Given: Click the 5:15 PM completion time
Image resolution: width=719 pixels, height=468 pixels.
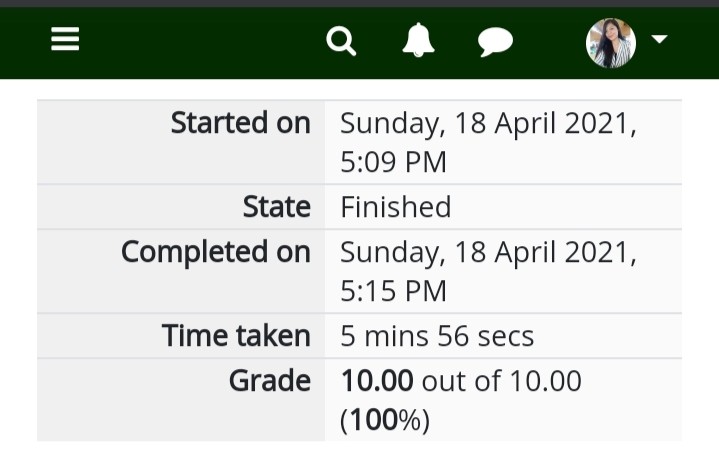Looking at the screenshot, I should (393, 291).
